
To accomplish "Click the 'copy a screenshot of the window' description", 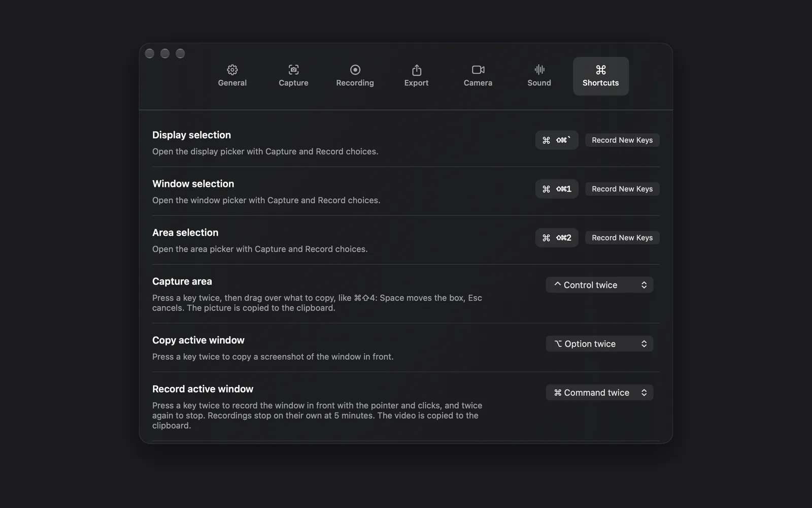I will coord(273,357).
